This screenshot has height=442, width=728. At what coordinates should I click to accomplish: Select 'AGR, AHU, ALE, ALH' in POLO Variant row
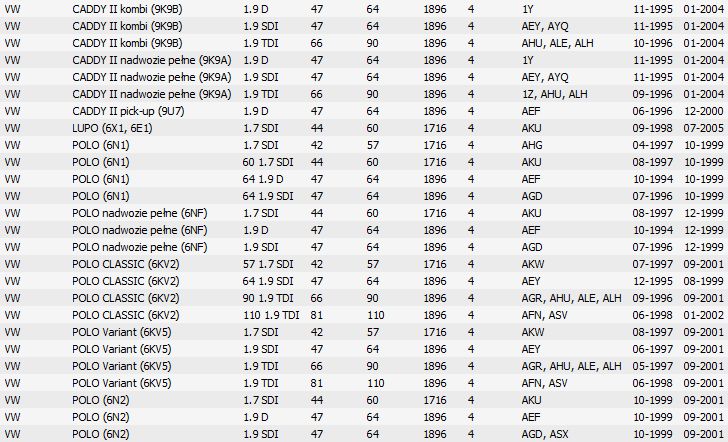pyautogui.click(x=571, y=366)
